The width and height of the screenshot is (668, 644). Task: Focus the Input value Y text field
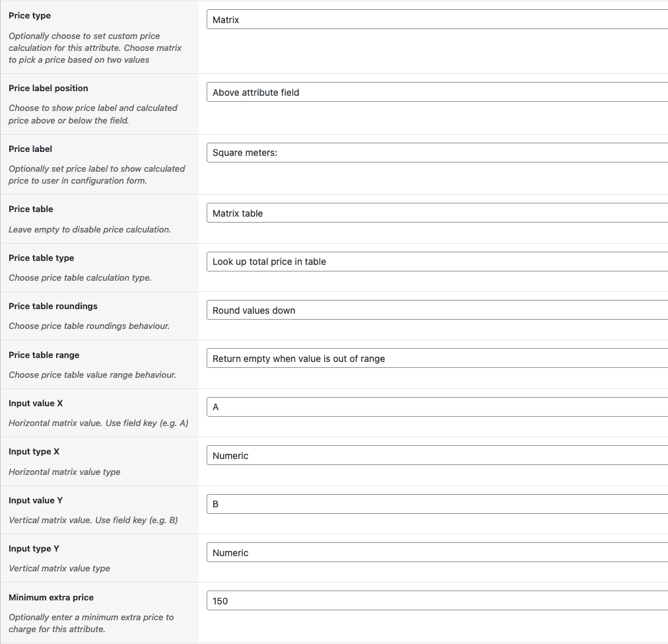[x=437, y=504]
